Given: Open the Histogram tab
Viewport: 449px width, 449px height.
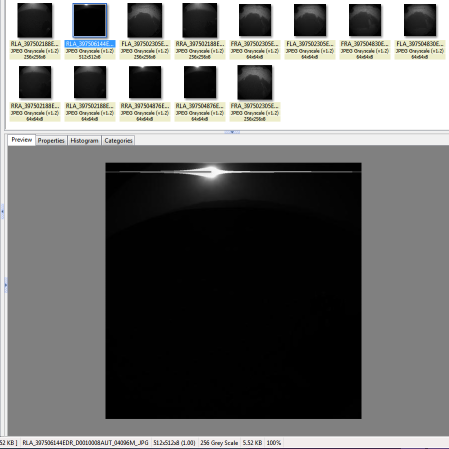Looking at the screenshot, I should (84, 140).
